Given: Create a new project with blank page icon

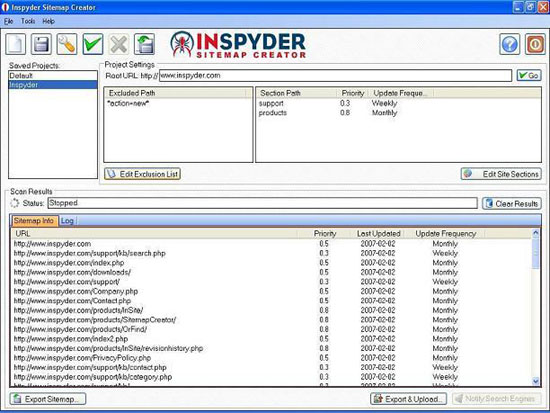Looking at the screenshot, I should 16,44.
